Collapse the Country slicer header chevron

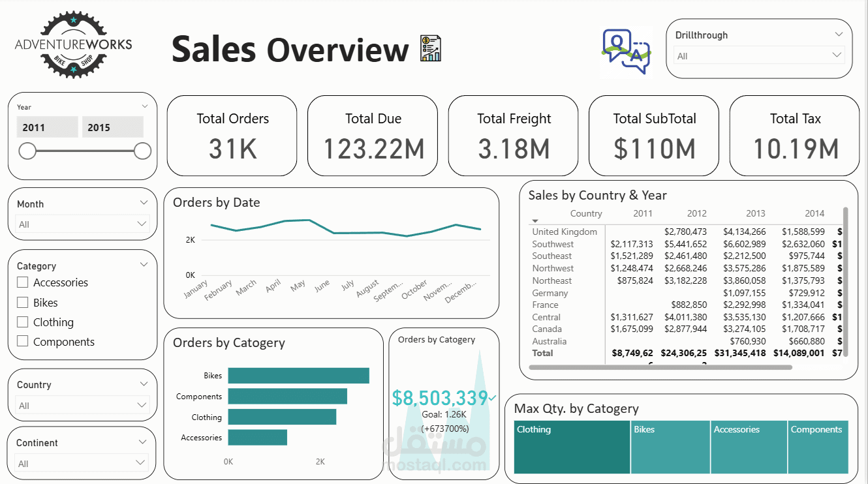click(144, 384)
